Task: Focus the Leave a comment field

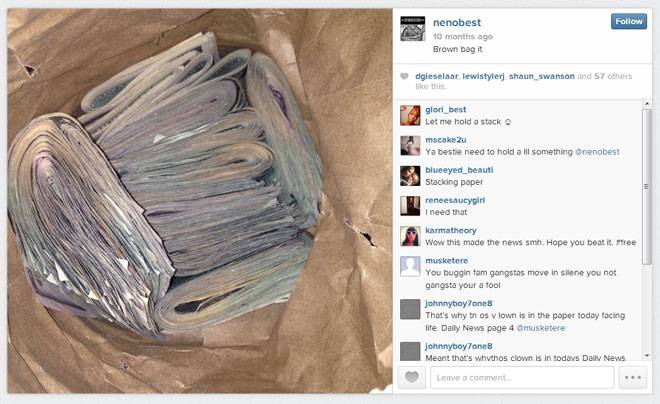Action: pyautogui.click(x=522, y=377)
